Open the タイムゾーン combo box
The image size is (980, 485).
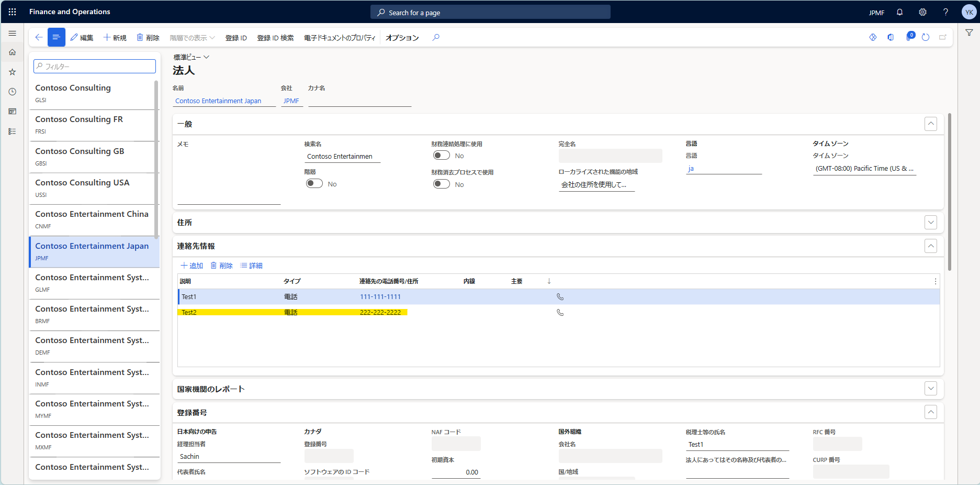864,169
